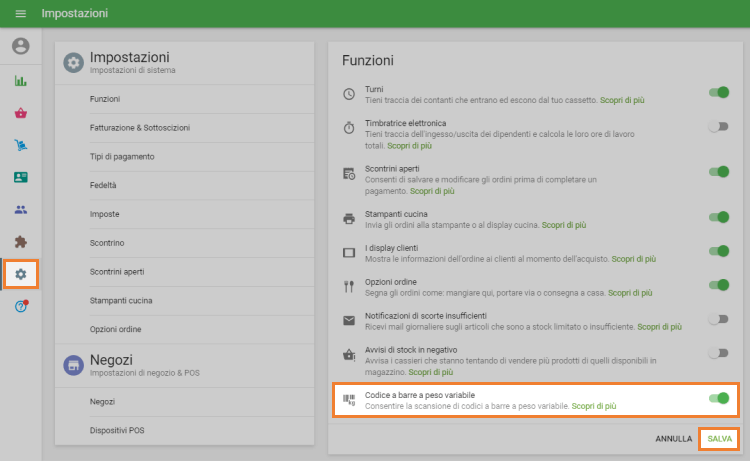Open the customers people icon
Image resolution: width=750 pixels, height=461 pixels.
coord(20,209)
